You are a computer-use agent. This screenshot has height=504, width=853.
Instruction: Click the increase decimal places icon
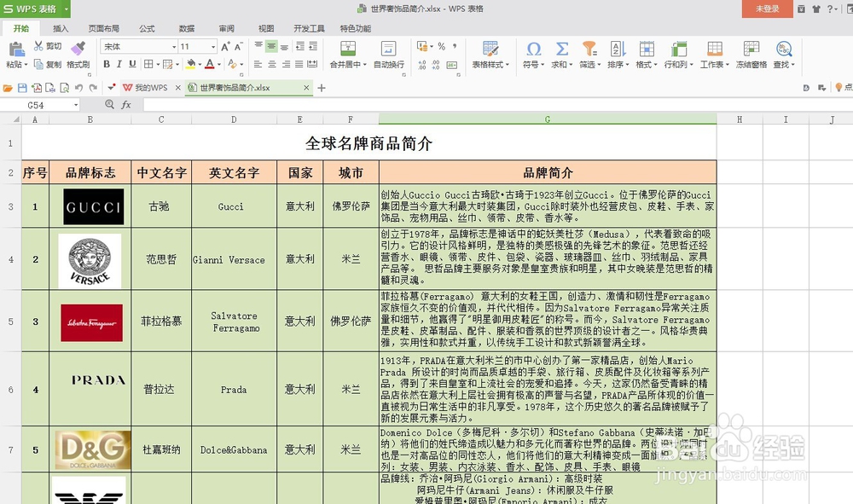(x=422, y=65)
